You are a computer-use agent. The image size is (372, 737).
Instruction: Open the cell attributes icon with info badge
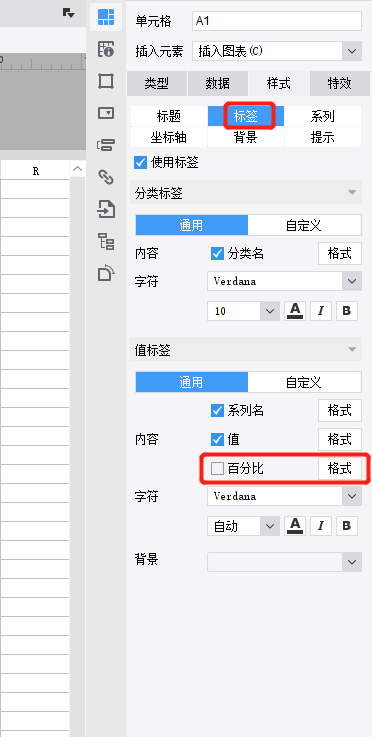pyautogui.click(x=106, y=49)
